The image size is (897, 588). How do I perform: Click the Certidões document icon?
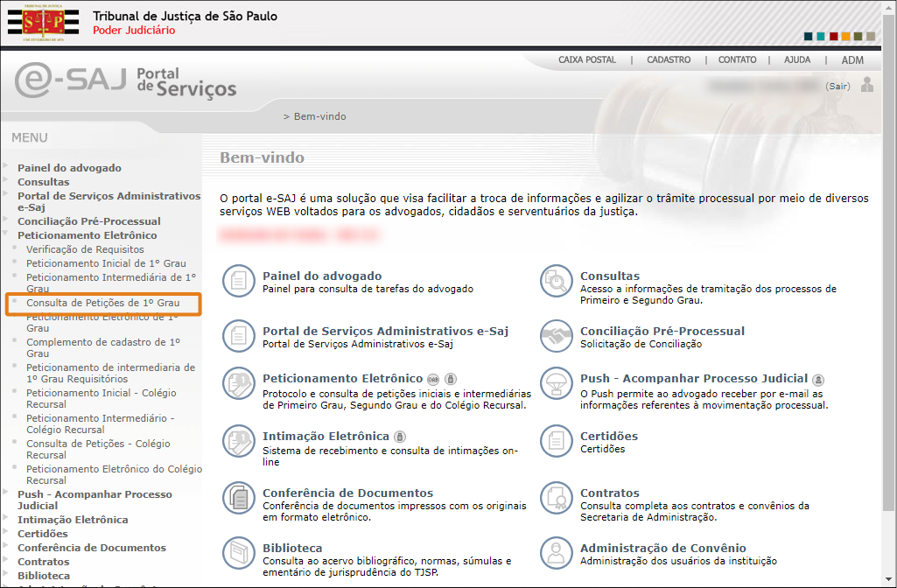(556, 441)
